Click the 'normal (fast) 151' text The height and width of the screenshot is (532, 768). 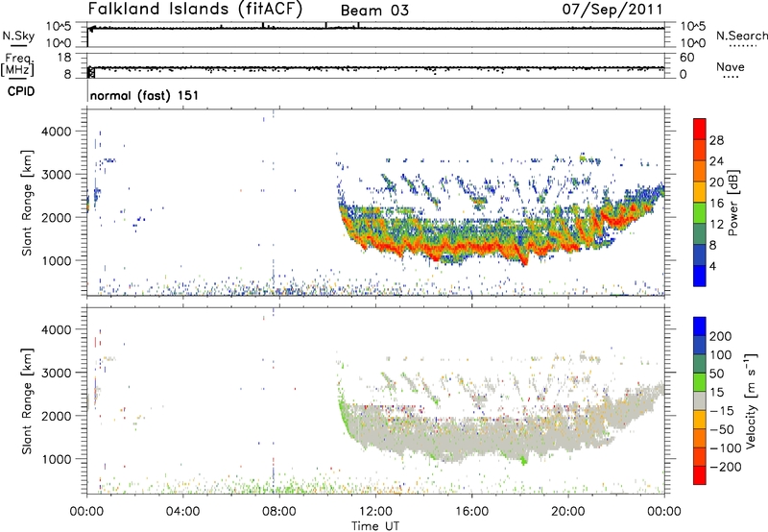tap(145, 95)
